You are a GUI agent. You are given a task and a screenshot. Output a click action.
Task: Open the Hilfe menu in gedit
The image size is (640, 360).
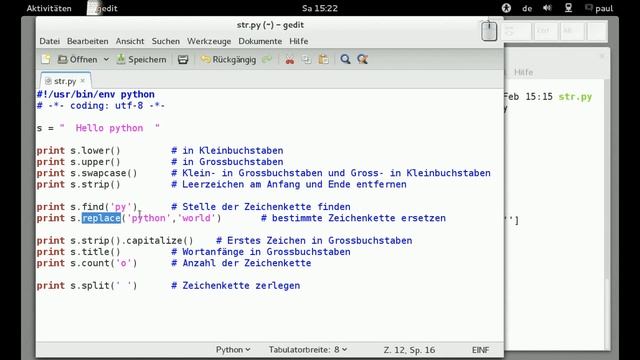[x=299, y=41]
